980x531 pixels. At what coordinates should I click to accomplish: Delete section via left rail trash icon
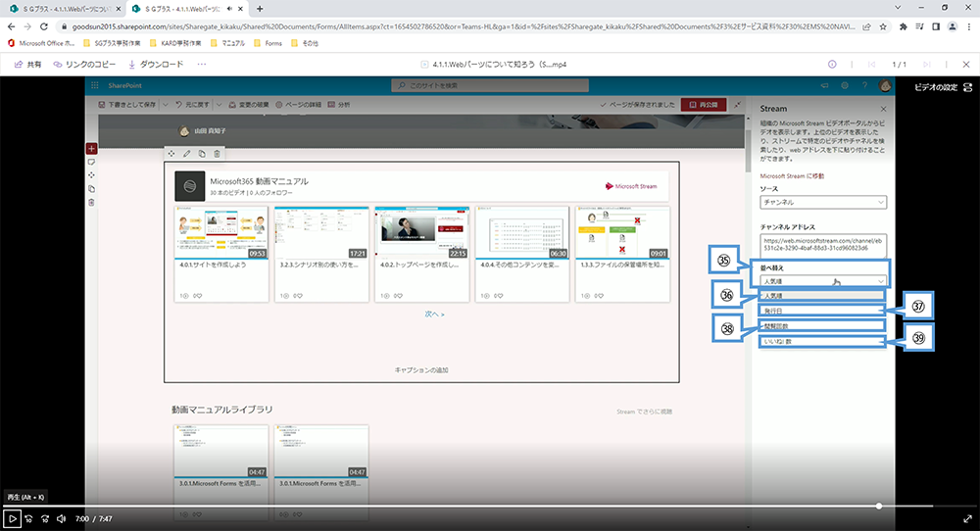pos(91,203)
